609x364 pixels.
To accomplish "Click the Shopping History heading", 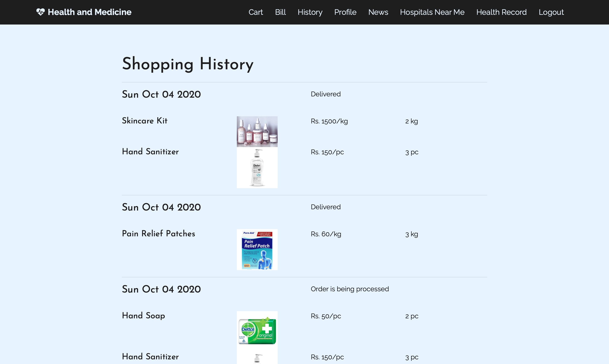I will pyautogui.click(x=188, y=64).
